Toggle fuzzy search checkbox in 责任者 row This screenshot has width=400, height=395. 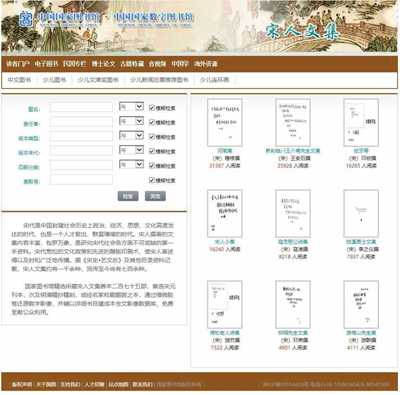[152, 122]
